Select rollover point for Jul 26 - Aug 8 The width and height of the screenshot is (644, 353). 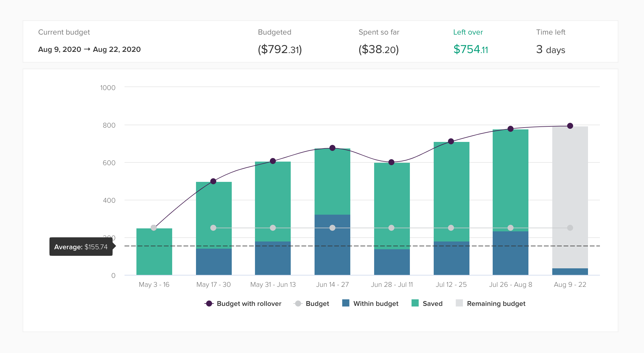pos(511,129)
